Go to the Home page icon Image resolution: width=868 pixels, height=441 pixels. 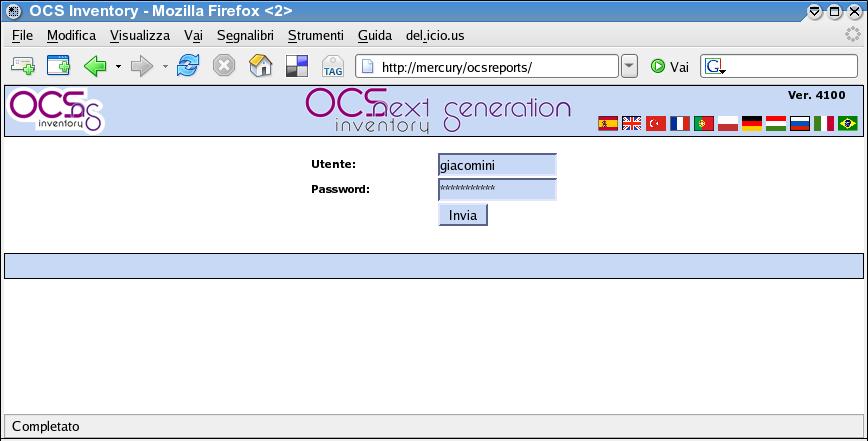pyautogui.click(x=260, y=67)
